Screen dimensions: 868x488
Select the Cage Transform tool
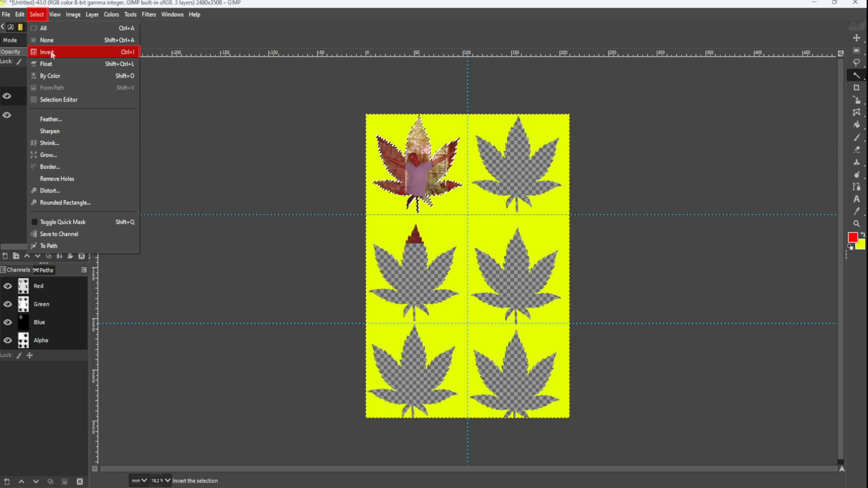pyautogui.click(x=856, y=112)
